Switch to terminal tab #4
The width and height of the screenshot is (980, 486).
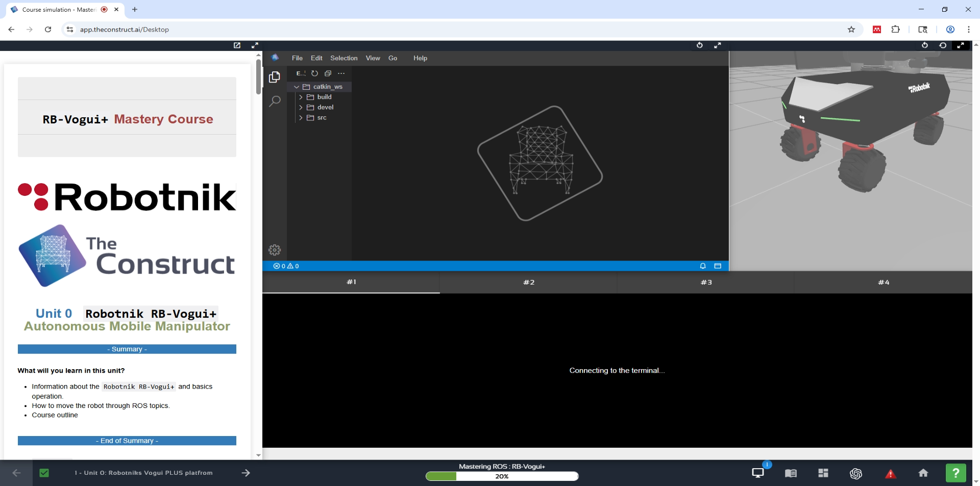coord(884,282)
